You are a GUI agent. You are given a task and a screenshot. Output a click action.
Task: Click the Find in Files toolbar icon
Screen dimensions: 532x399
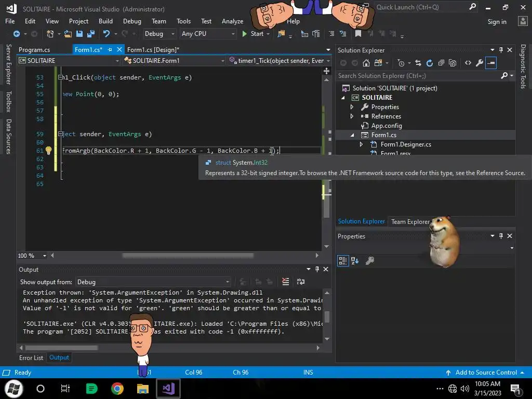tap(281, 34)
